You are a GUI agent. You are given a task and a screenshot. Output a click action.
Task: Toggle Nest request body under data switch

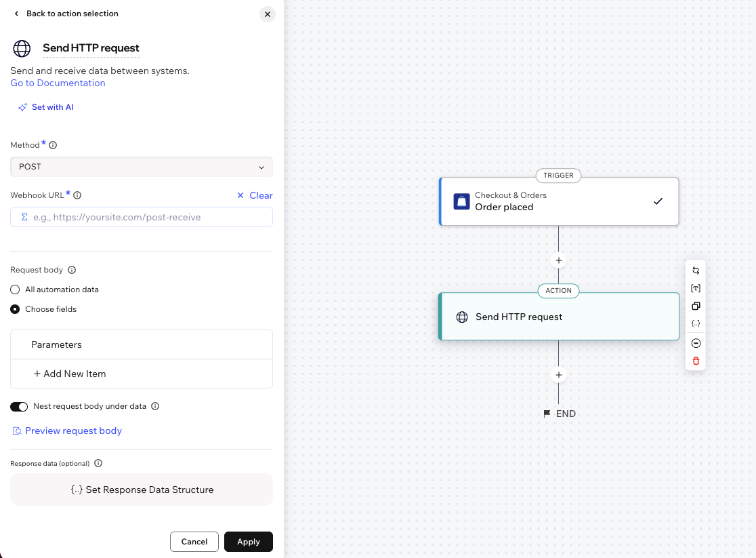point(19,407)
